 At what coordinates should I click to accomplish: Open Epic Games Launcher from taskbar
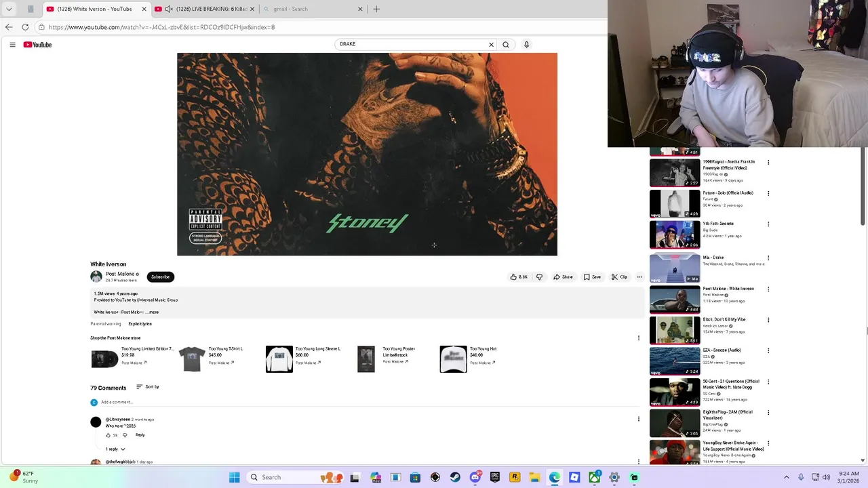coord(495,477)
